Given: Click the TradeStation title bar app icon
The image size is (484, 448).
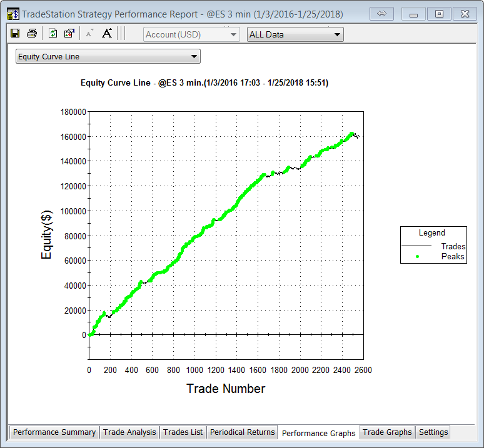Looking at the screenshot, I should click(13, 13).
